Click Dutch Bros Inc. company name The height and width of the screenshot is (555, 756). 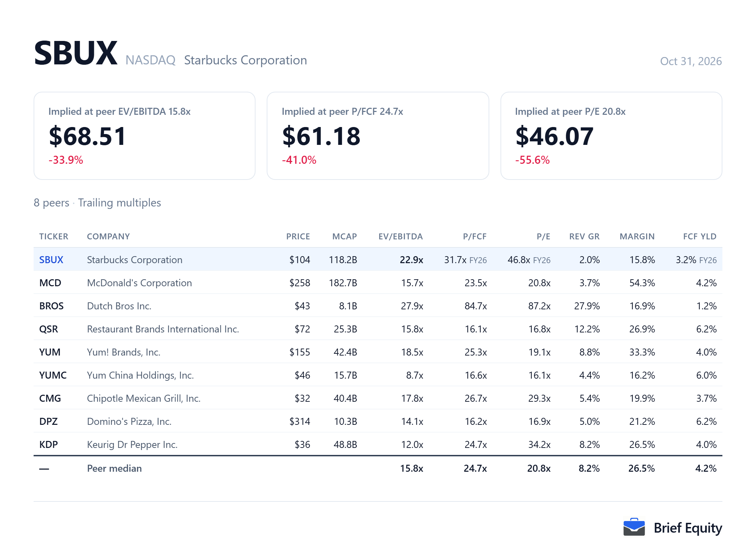click(119, 306)
